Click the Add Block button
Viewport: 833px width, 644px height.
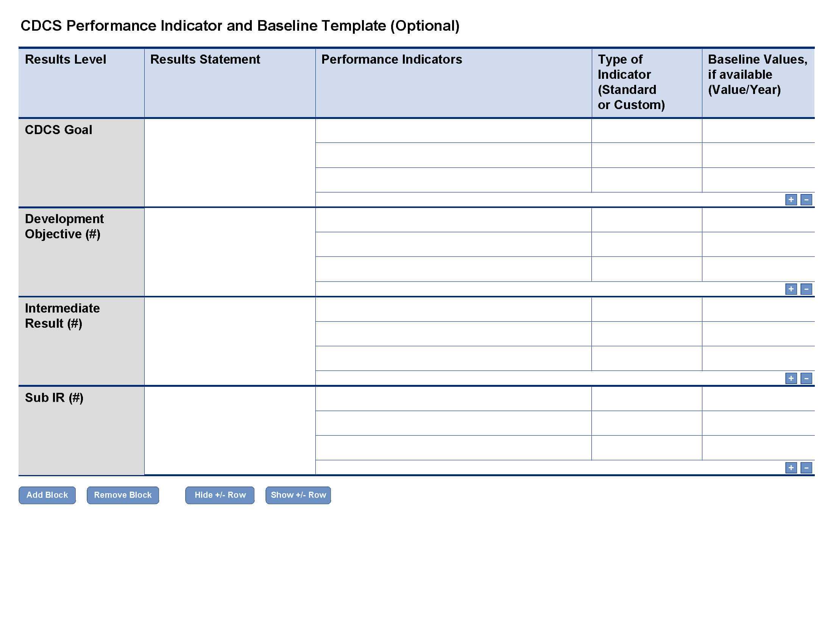[46, 494]
